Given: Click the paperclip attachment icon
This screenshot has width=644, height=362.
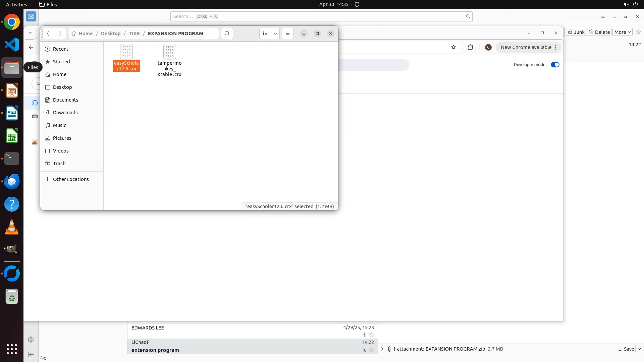Looking at the screenshot, I should [390, 349].
